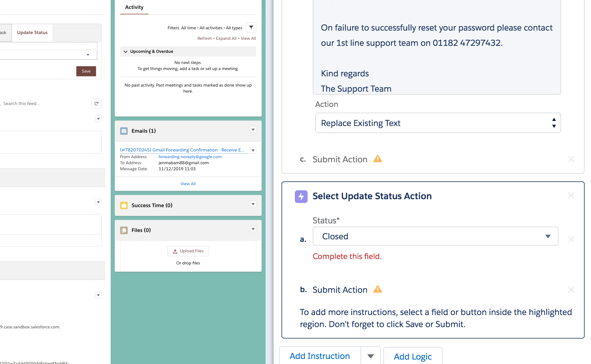Click the Save button
Image resolution: width=591 pixels, height=364 pixels.
(86, 71)
